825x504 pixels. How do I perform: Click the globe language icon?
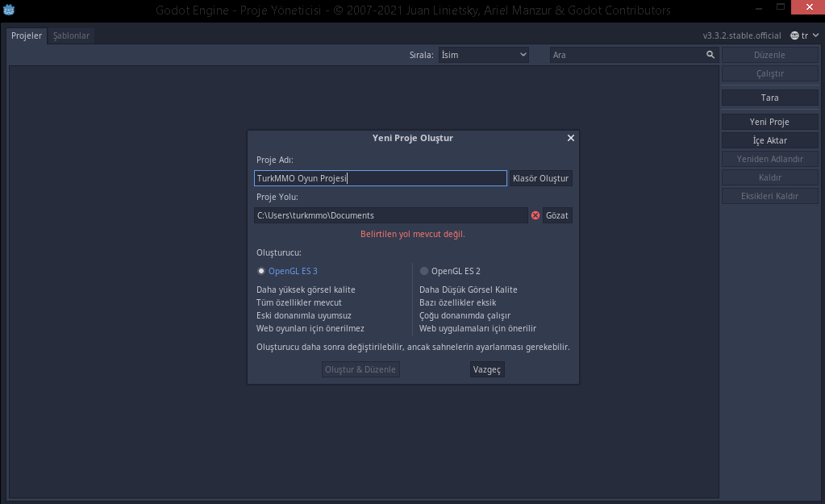click(794, 35)
